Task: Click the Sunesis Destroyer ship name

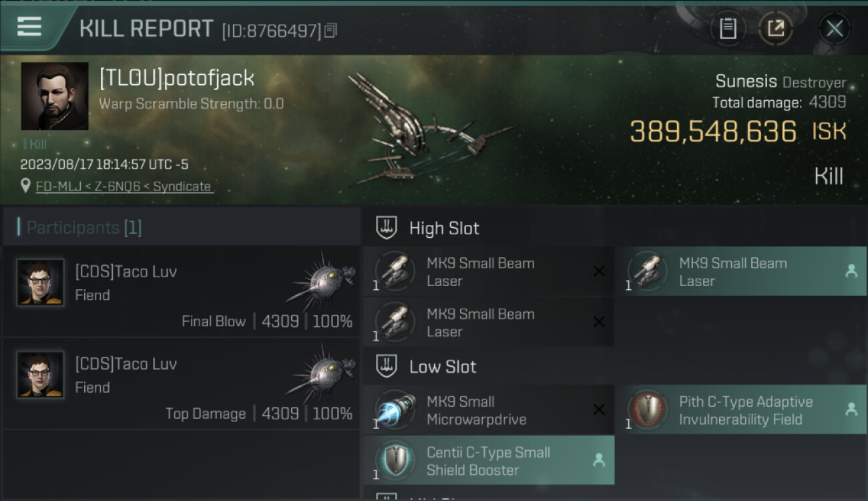Action: (x=781, y=81)
